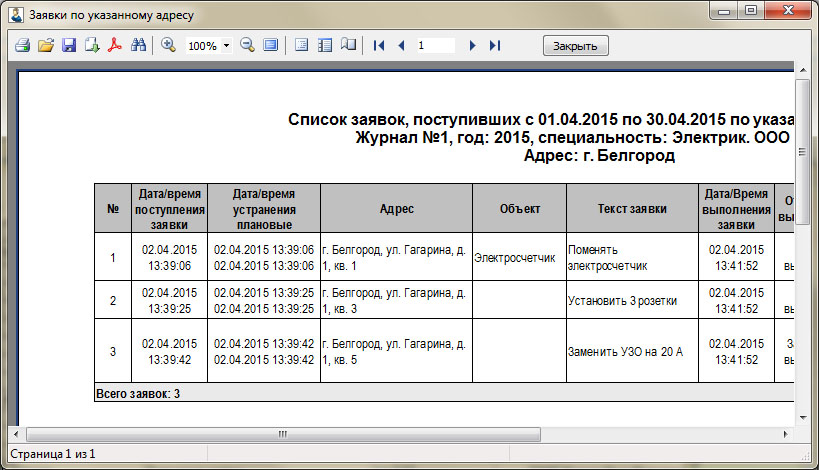This screenshot has height=470, width=819.
Task: Click the Zoom in magnifier icon
Action: pyautogui.click(x=168, y=45)
